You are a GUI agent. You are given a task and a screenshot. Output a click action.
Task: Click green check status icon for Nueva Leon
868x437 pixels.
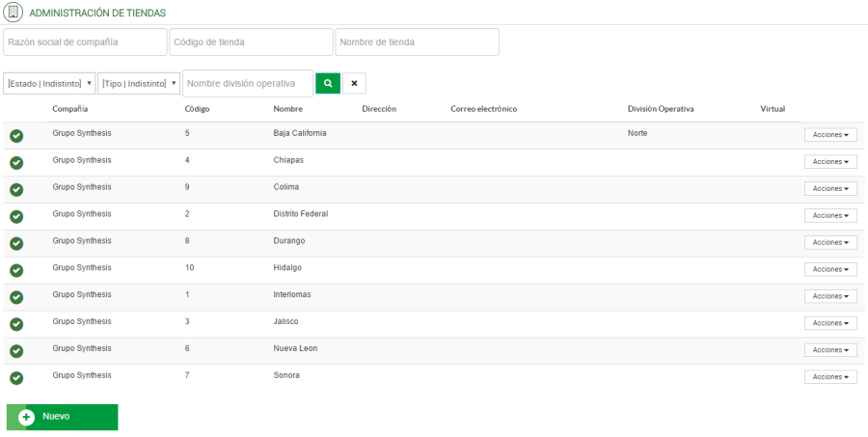(x=16, y=351)
